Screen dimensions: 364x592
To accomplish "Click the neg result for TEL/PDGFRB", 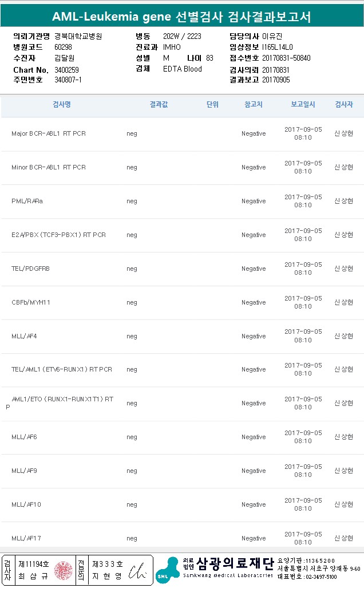I will [132, 269].
